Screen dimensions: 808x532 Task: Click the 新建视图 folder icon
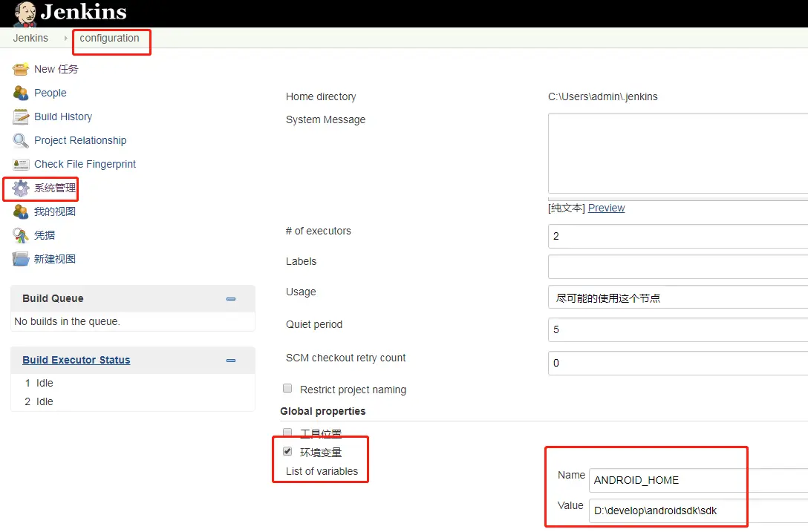[x=21, y=259]
